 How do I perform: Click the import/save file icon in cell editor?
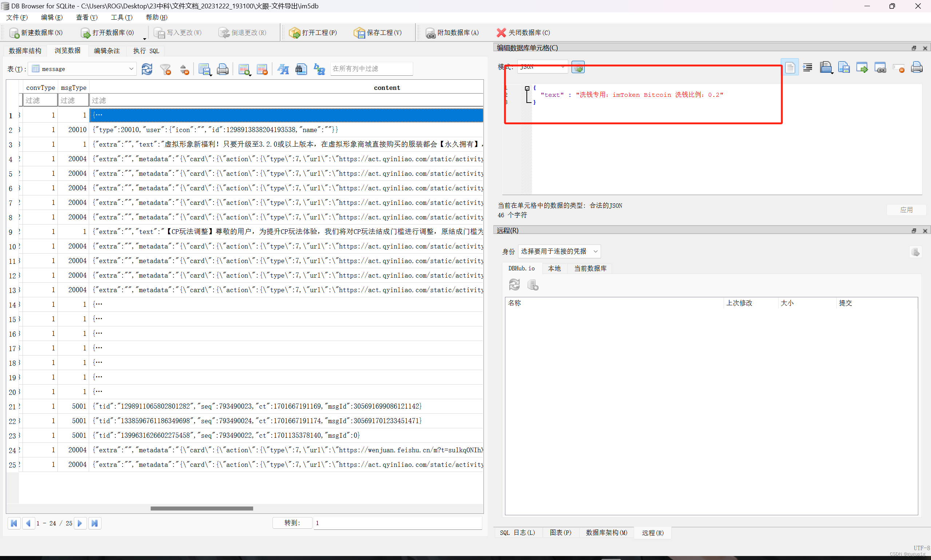click(826, 68)
